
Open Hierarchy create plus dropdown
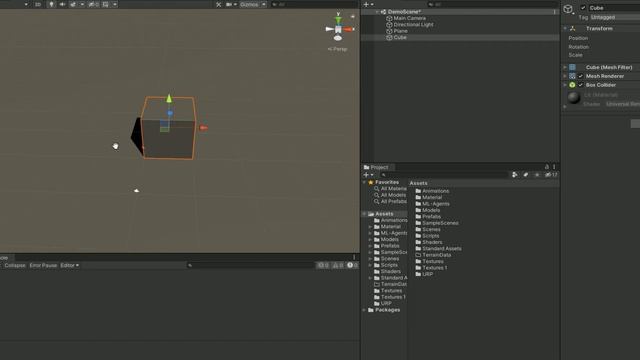click(368, 4)
